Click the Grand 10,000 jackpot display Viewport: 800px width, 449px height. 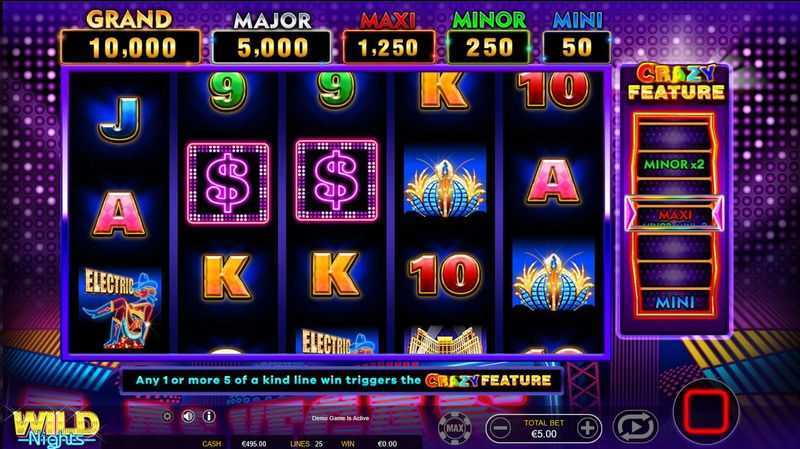[131, 47]
